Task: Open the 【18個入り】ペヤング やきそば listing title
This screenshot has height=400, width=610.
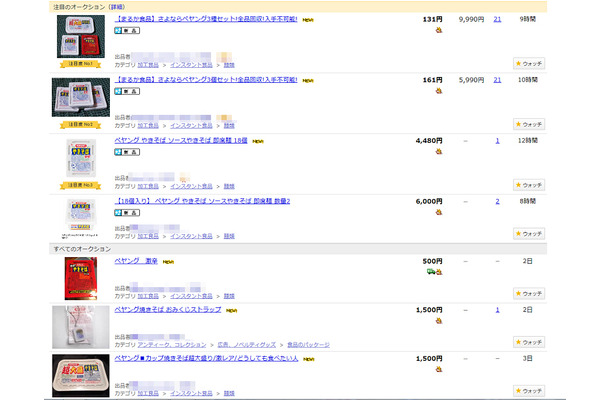Action: [202, 201]
